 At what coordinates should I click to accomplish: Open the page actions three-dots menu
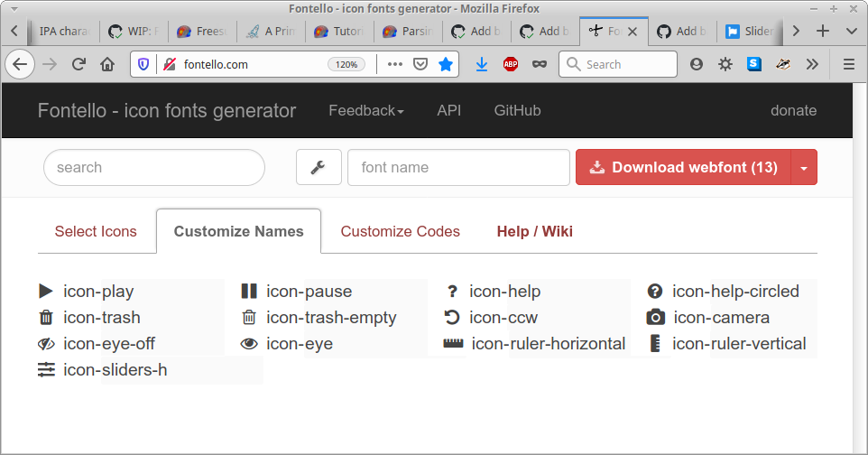click(395, 65)
